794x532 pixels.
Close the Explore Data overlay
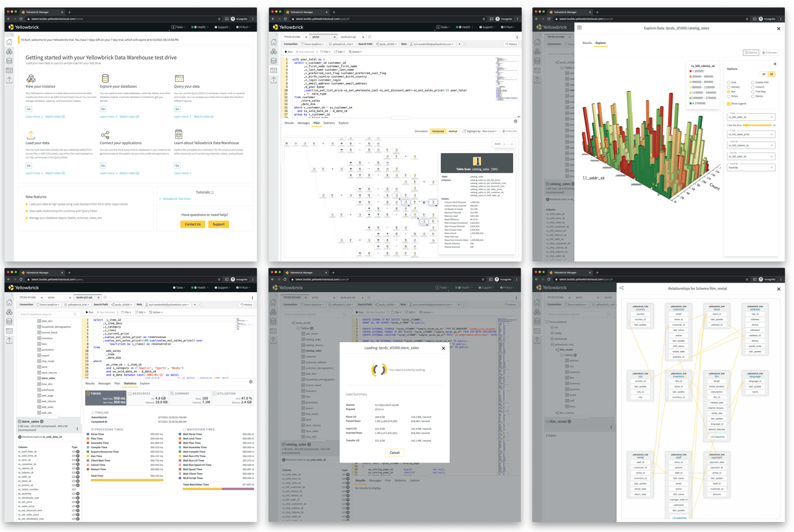778,28
